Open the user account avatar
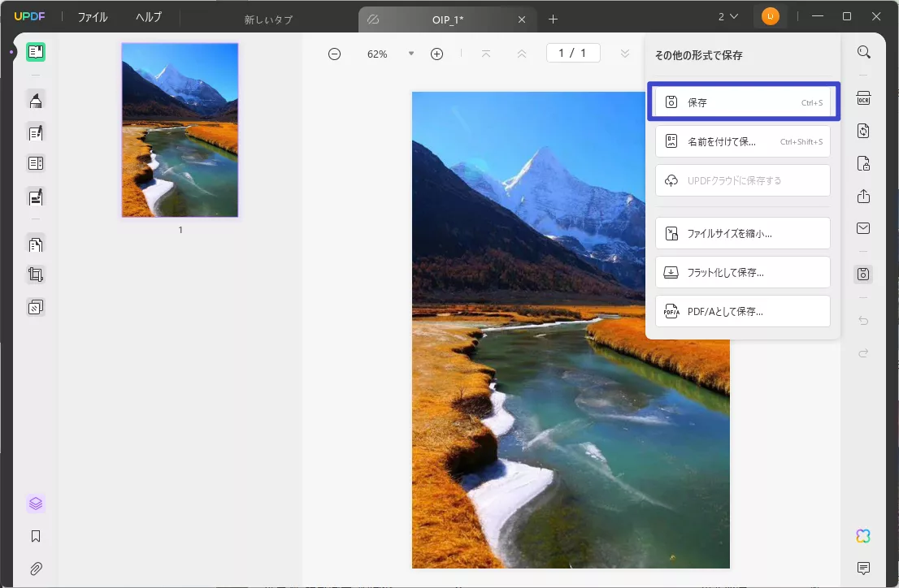The width and height of the screenshot is (899, 588). pos(770,16)
